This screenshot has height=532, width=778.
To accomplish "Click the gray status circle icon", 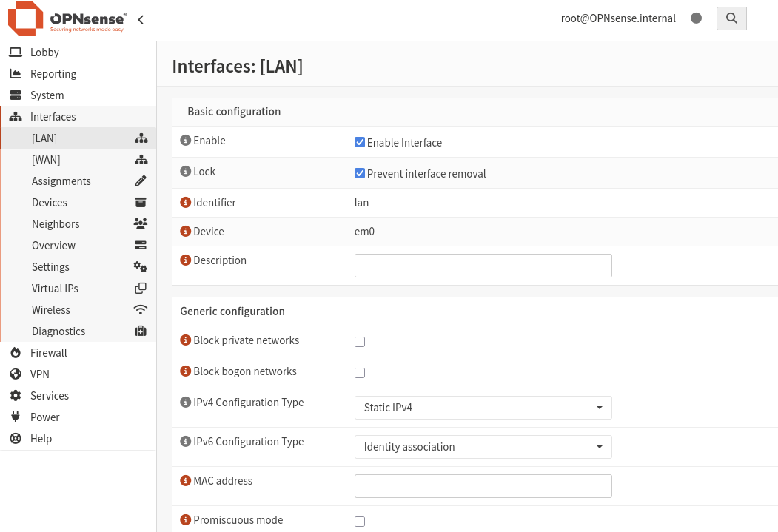I will [x=696, y=18].
